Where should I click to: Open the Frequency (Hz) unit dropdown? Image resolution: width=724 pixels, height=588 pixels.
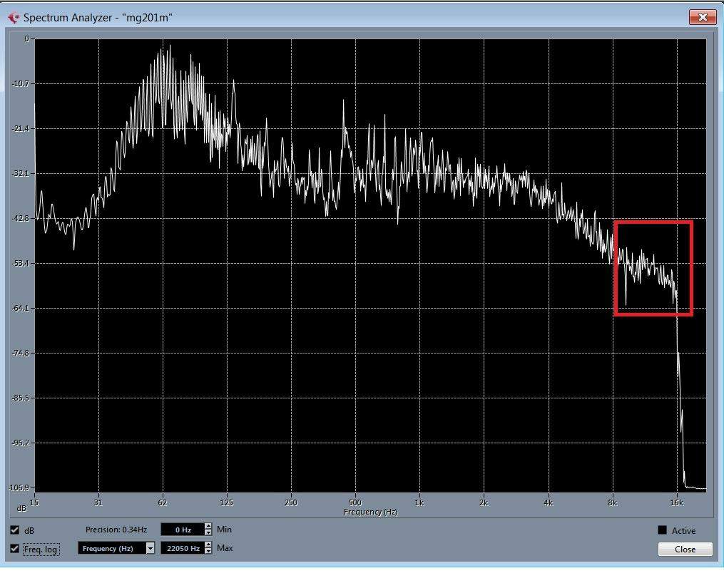pyautogui.click(x=150, y=548)
